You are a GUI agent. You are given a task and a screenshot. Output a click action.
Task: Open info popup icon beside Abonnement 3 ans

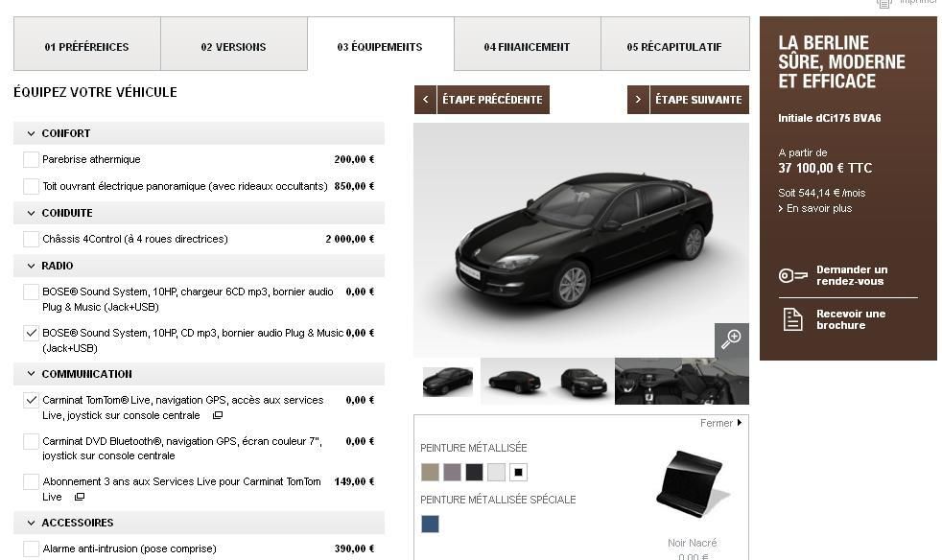(x=80, y=497)
